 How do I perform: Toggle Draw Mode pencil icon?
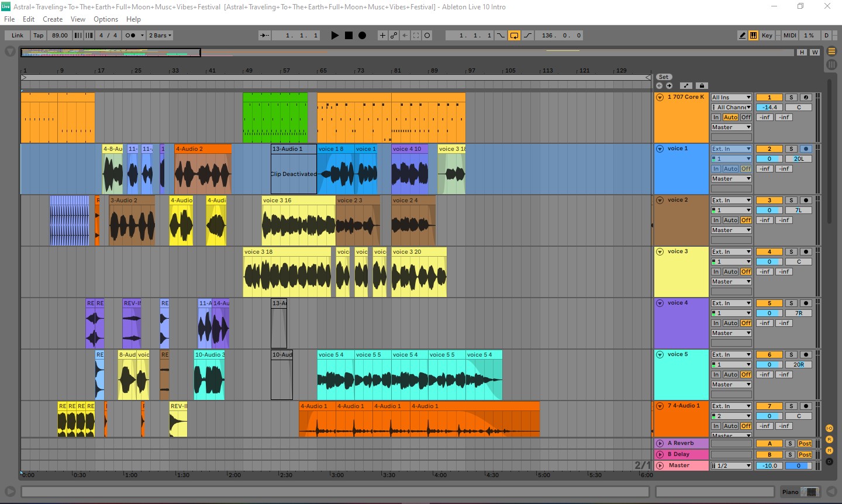coord(742,36)
